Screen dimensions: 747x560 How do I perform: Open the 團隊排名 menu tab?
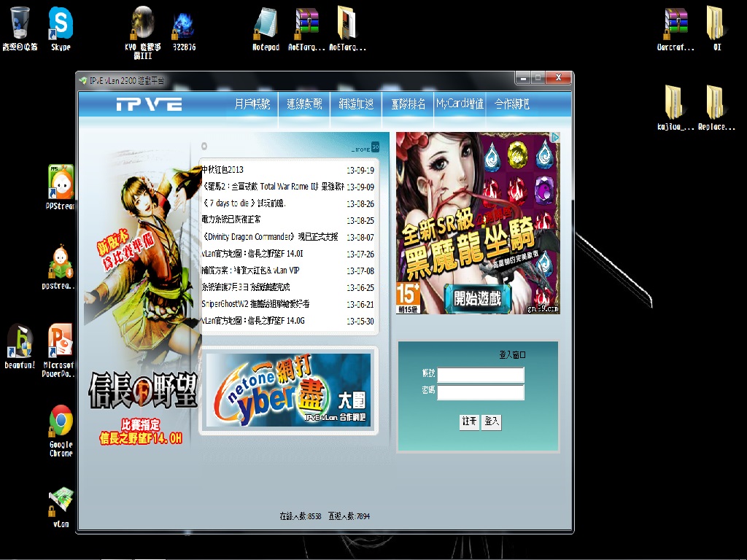409,104
